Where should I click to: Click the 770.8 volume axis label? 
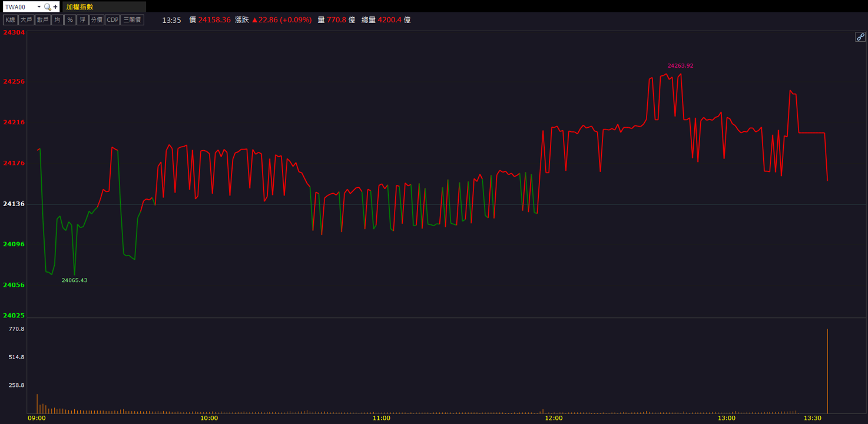pos(16,329)
